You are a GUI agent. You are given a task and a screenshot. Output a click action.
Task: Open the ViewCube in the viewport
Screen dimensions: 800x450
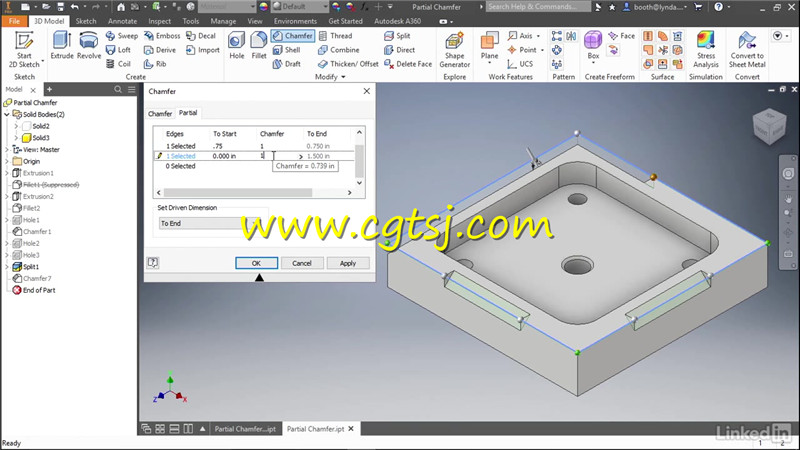769,127
